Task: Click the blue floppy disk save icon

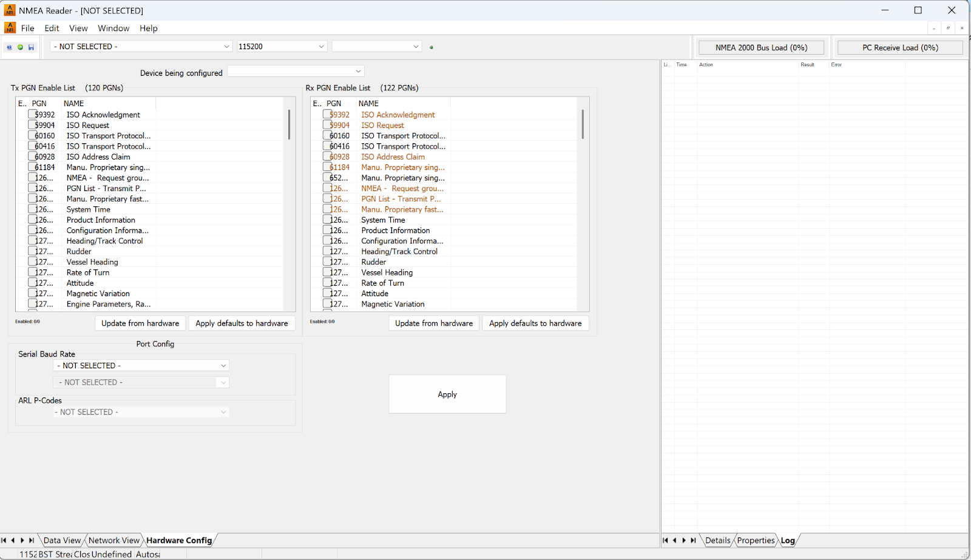Action: (31, 47)
